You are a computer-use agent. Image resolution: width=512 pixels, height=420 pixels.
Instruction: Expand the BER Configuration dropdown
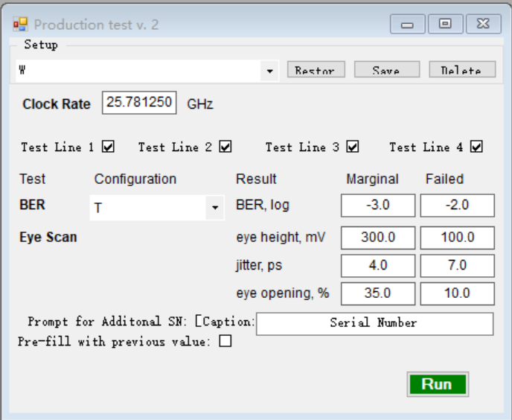coord(215,208)
